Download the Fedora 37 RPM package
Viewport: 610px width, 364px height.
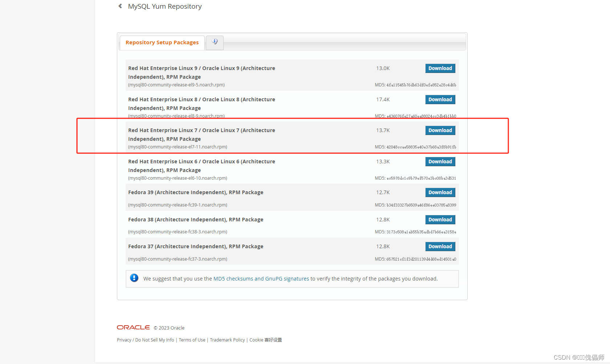pos(440,246)
